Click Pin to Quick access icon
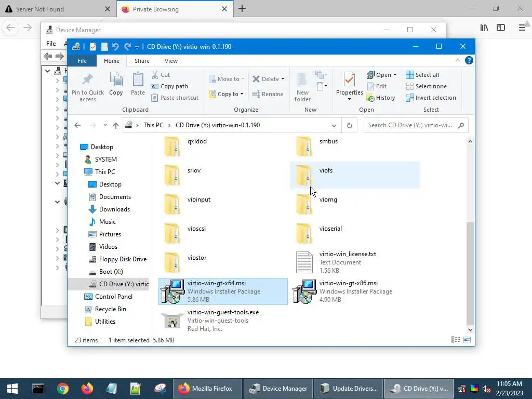The width and height of the screenshot is (532, 399). click(x=87, y=87)
